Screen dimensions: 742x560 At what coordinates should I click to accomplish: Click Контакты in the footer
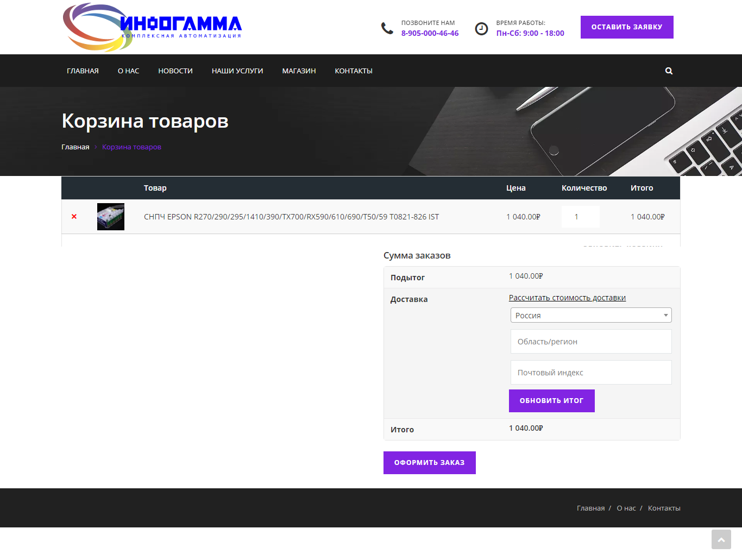tap(664, 508)
